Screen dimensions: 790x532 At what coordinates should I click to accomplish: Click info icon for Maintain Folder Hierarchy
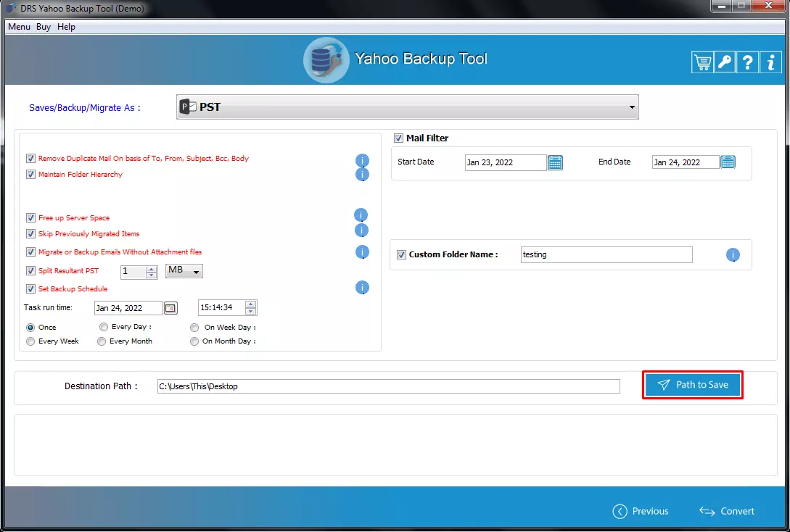point(362,175)
